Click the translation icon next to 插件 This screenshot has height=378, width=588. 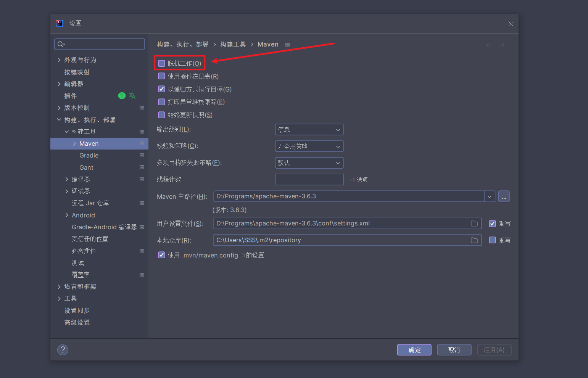click(x=132, y=96)
